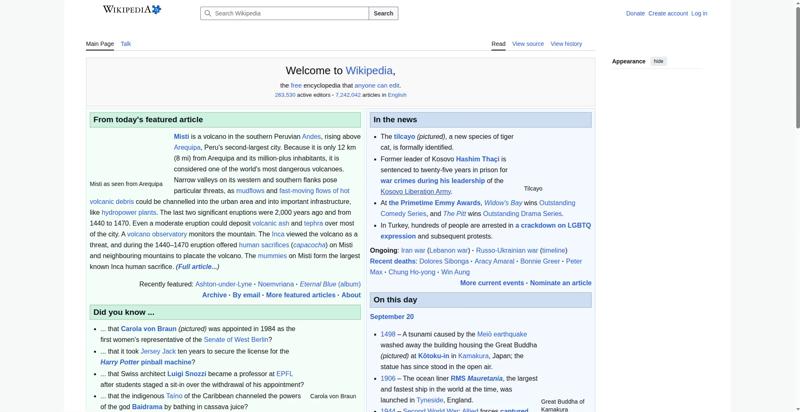Open the ongoing Iran war link
This screenshot has width=800, height=412.
[413, 250]
